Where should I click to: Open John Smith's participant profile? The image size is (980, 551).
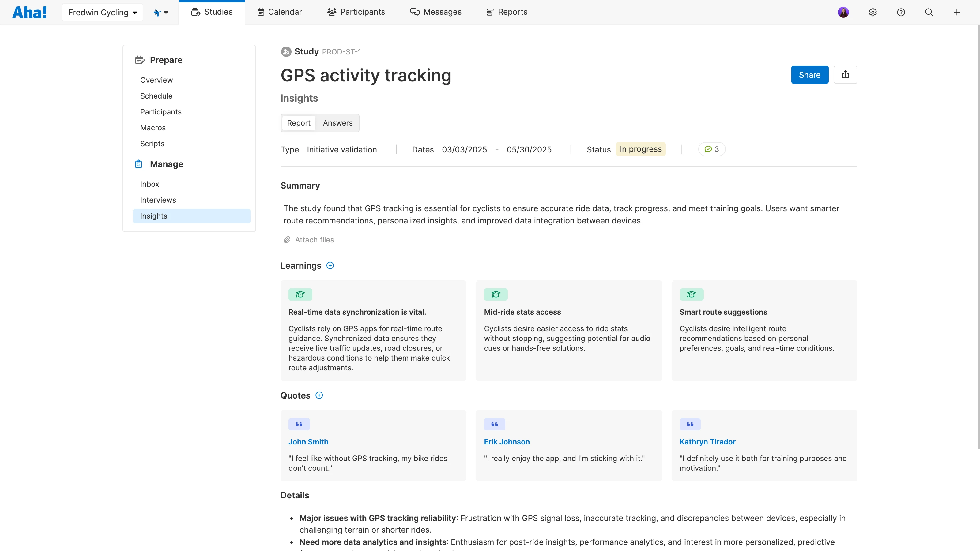(308, 442)
